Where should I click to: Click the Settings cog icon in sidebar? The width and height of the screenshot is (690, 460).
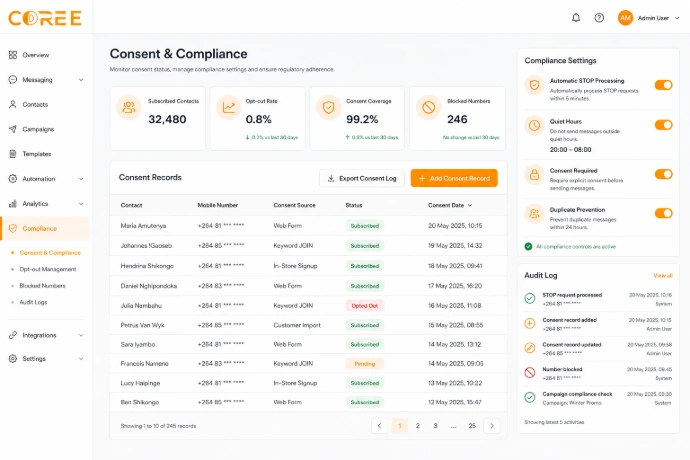coord(13,358)
